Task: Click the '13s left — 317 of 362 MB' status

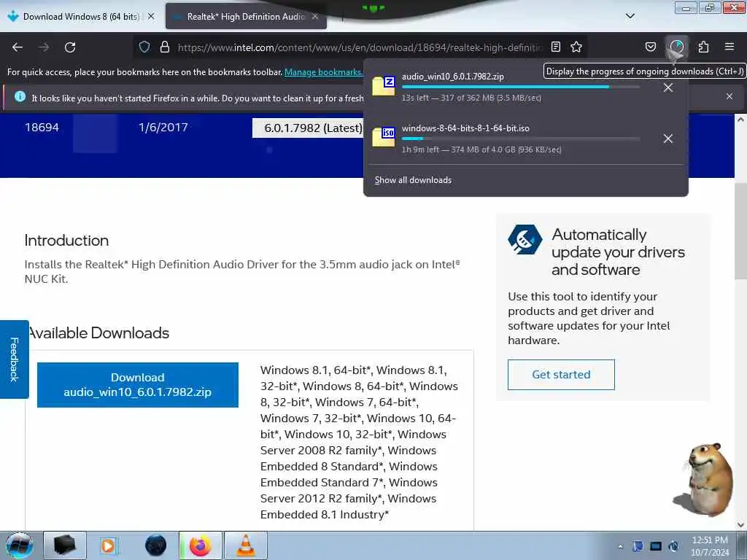Action: click(471, 98)
